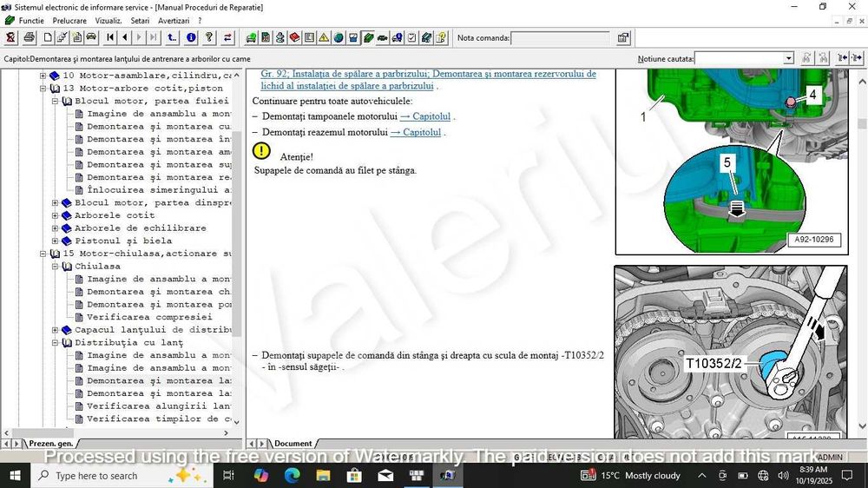The height and width of the screenshot is (488, 868).
Task: Open the Microsoft Store taskbar icon
Action: pyautogui.click(x=354, y=475)
